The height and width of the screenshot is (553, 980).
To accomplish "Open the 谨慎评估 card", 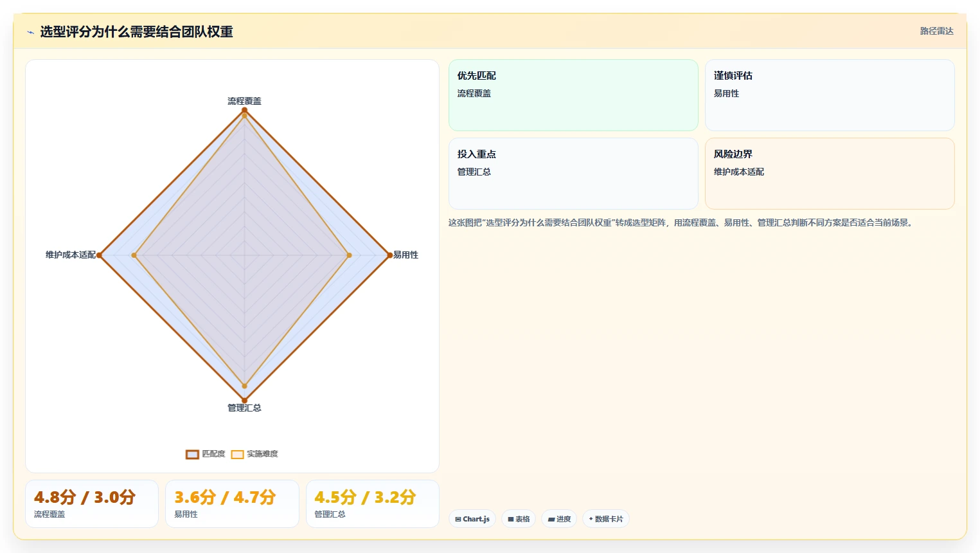I will pos(830,95).
